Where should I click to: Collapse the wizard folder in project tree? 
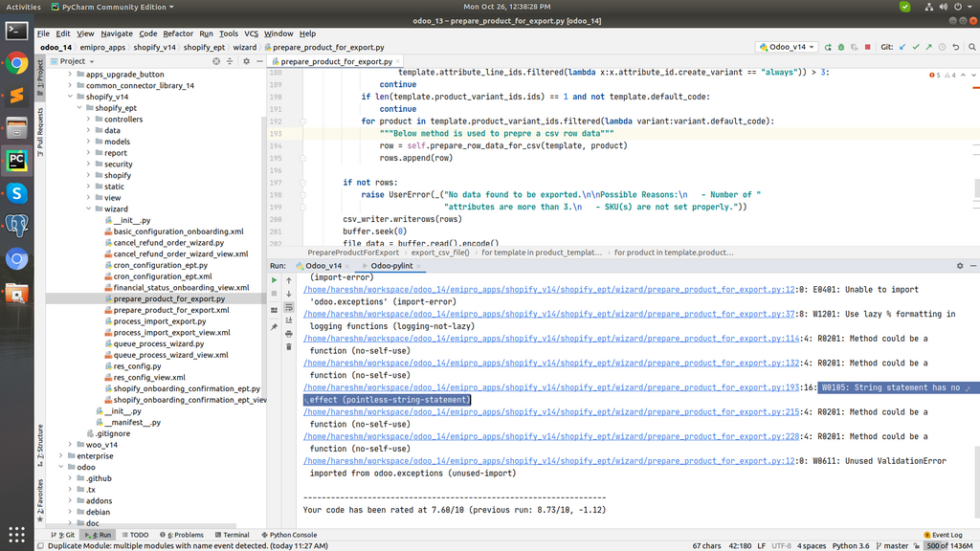click(x=89, y=209)
